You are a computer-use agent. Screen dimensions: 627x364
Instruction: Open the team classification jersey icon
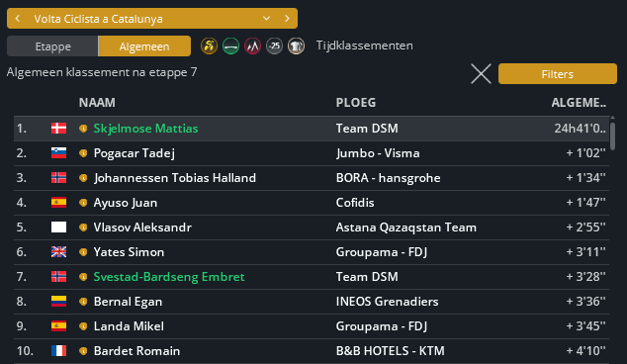click(296, 46)
